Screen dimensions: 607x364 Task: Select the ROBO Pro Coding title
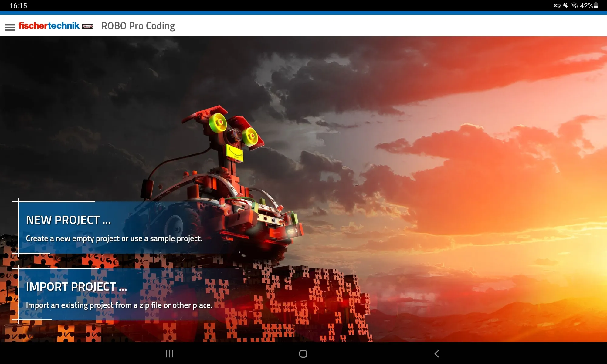[x=138, y=26]
